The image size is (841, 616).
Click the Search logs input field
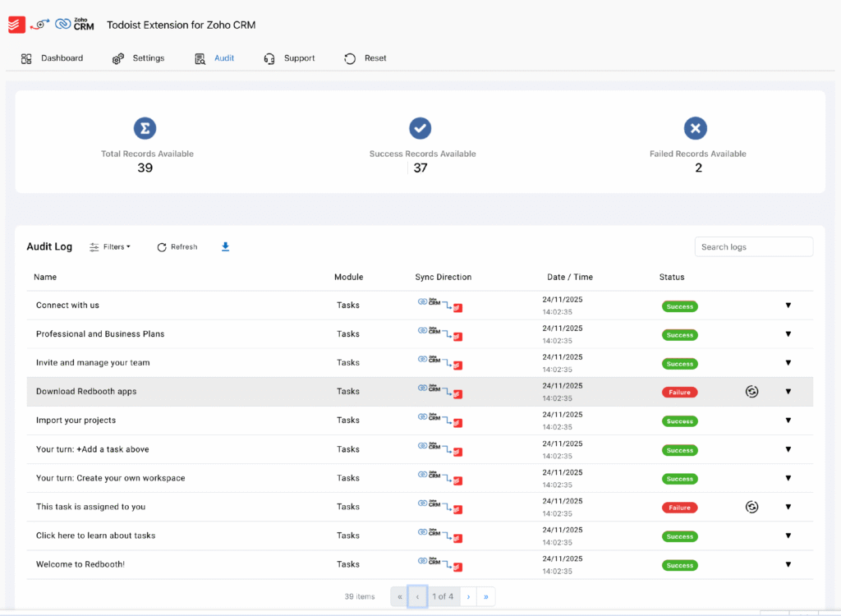click(753, 246)
